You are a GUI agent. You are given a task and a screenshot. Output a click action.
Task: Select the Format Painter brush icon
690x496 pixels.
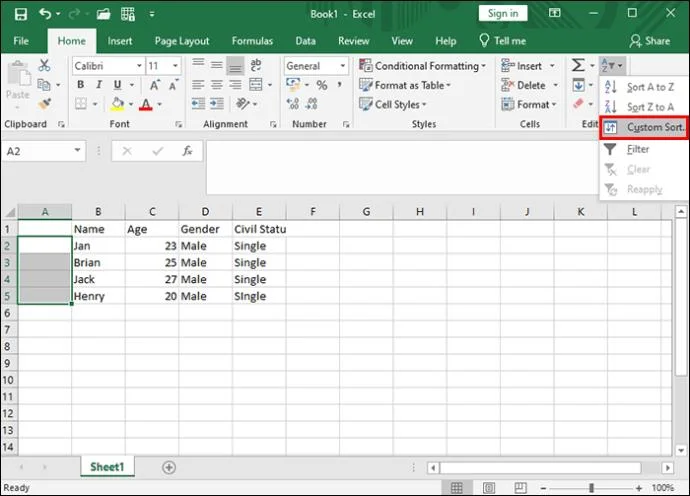[44, 104]
